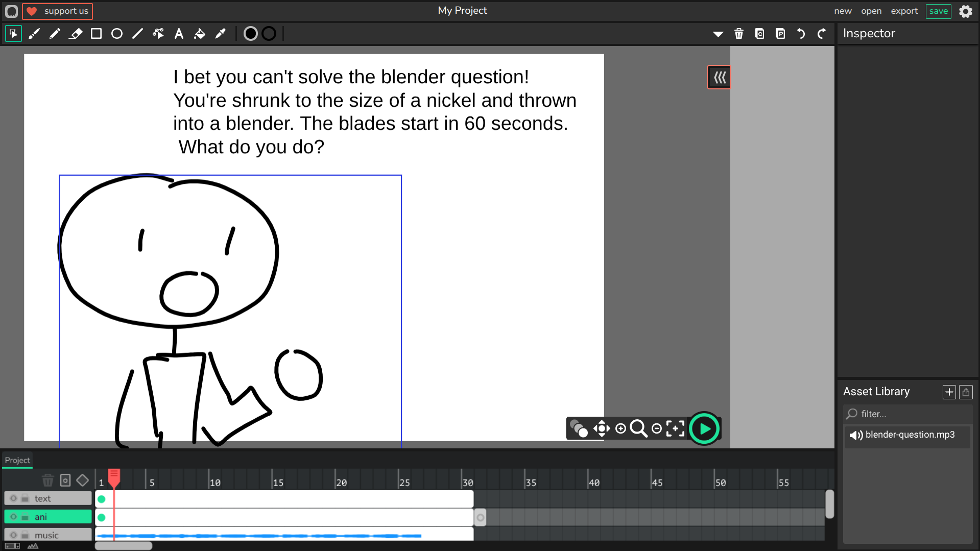Image resolution: width=980 pixels, height=551 pixels.
Task: Choose the Fill Bucket tool
Action: click(200, 34)
